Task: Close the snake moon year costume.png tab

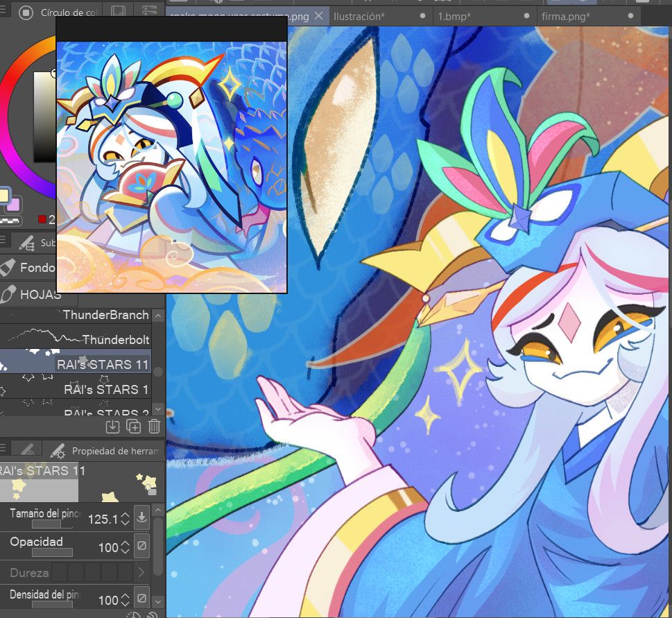Action: click(318, 16)
